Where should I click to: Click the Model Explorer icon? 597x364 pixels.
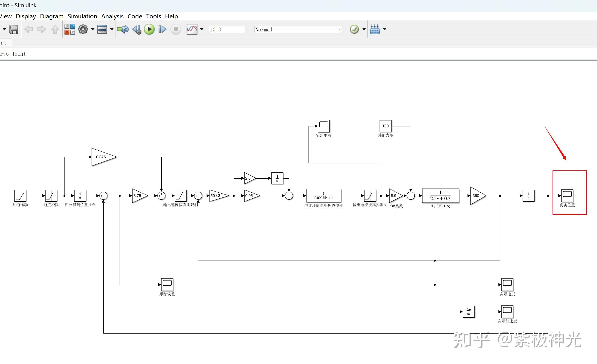[102, 29]
